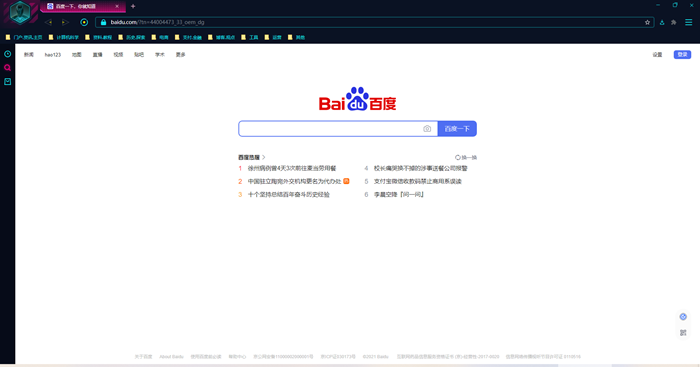700x367 pixels.
Task: Open the 地图 nav link
Action: (x=77, y=54)
